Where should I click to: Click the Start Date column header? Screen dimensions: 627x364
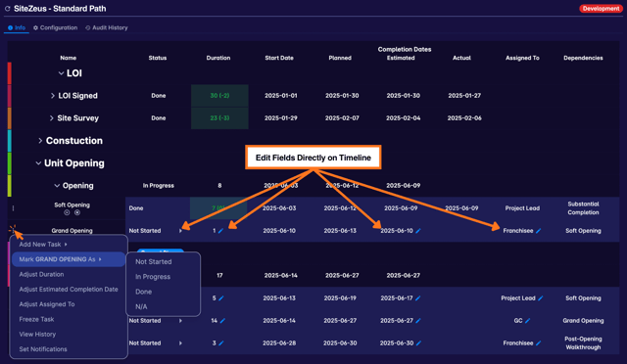pyautogui.click(x=279, y=58)
